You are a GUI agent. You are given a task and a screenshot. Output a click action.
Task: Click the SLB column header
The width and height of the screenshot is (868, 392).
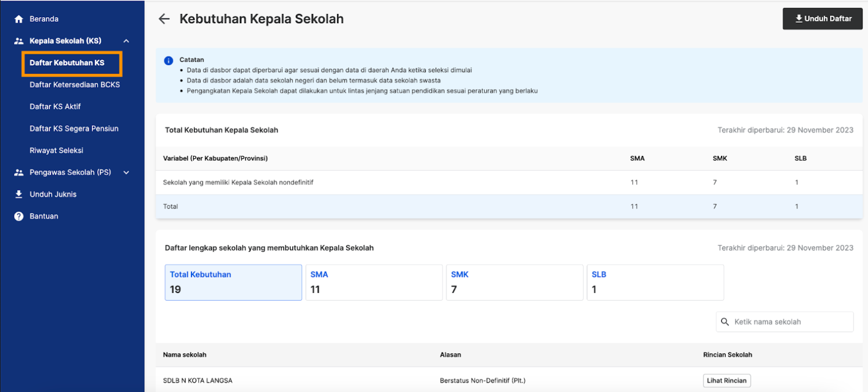pyautogui.click(x=800, y=158)
